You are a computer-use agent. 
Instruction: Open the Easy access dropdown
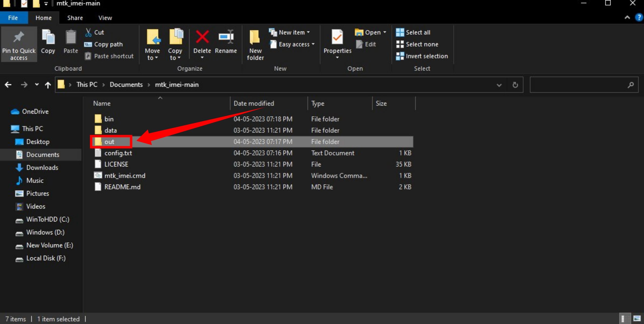click(294, 44)
